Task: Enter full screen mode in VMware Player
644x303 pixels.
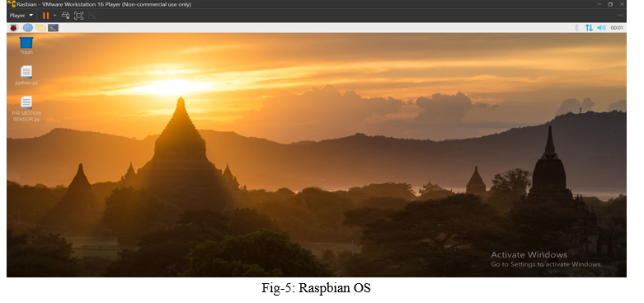Action: point(79,16)
